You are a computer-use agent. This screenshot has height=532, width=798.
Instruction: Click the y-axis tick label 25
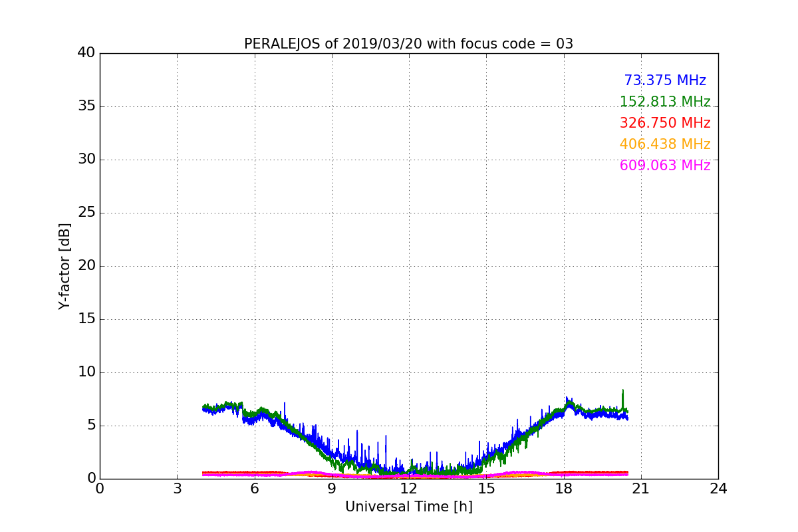86,213
